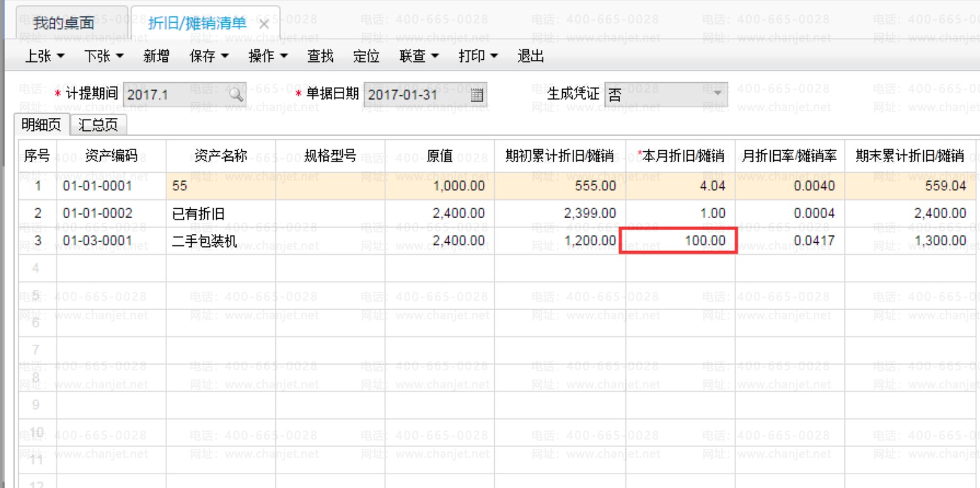This screenshot has height=488, width=980.
Task: Open the 汇总页 tab
Action: 98,125
